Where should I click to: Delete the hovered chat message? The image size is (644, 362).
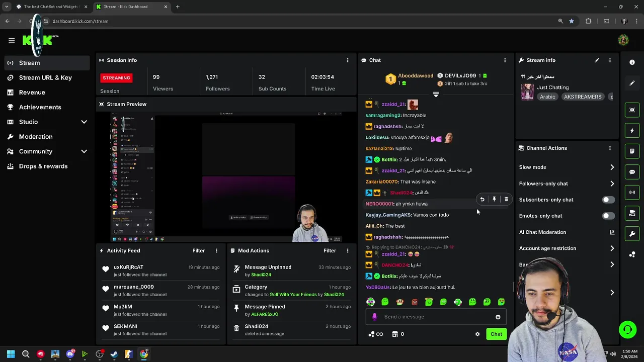click(506, 200)
